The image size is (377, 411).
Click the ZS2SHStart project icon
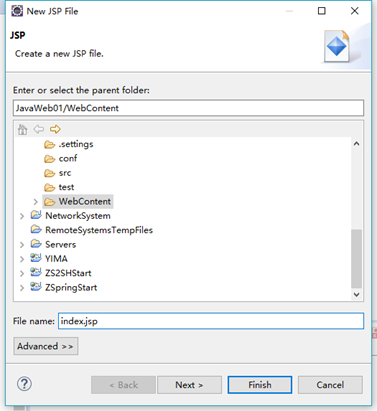[36, 272]
